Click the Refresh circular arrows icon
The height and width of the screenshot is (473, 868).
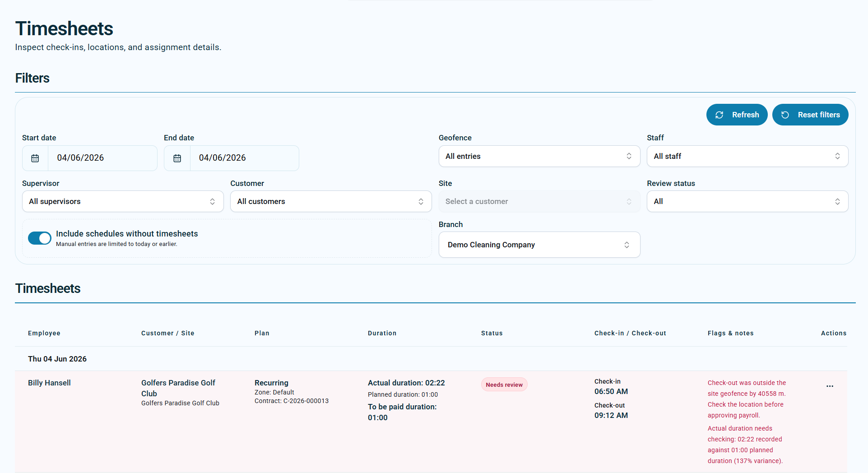tap(719, 115)
